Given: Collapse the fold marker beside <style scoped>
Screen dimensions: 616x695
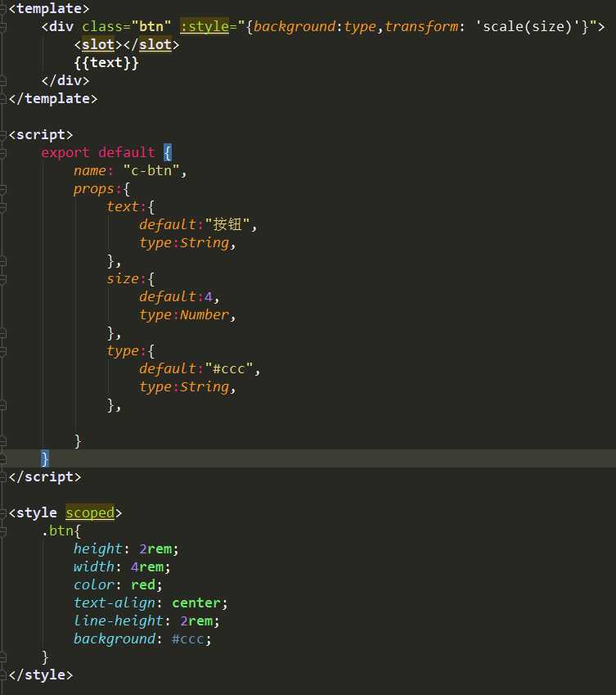Looking at the screenshot, I should click(2, 513).
